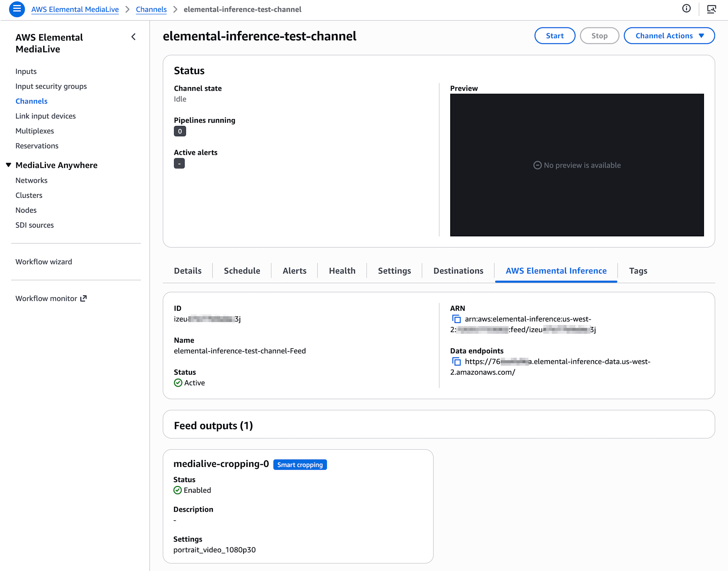Open the Channel Actions dropdown
728x571 pixels.
[x=669, y=36]
